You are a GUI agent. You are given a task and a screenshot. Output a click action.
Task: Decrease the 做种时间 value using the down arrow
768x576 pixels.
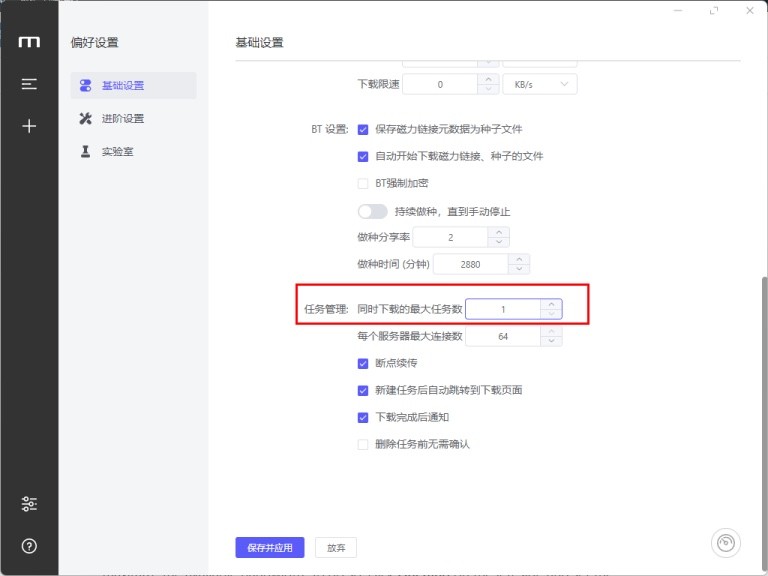point(519,269)
